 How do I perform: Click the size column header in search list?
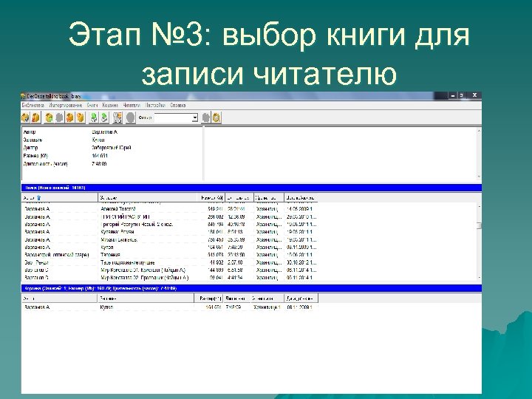pyautogui.click(x=211, y=197)
